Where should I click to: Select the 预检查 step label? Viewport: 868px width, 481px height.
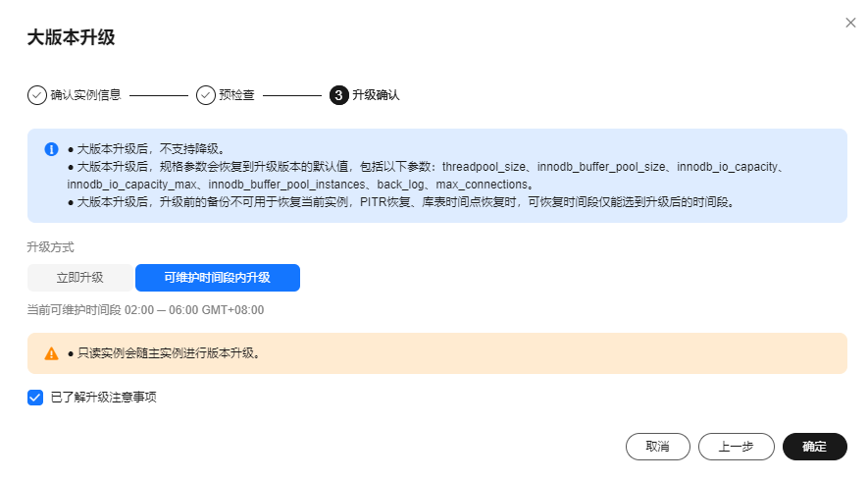[236, 95]
